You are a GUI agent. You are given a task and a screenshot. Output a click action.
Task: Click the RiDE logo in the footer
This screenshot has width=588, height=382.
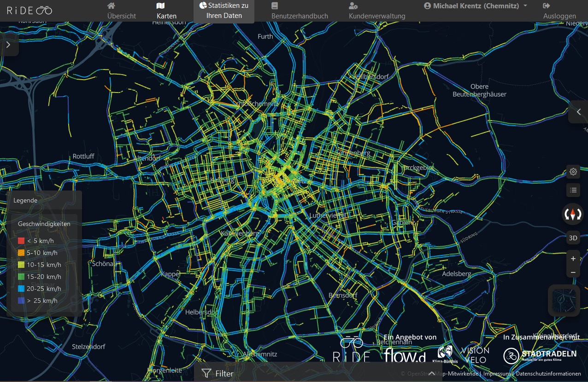coord(352,349)
